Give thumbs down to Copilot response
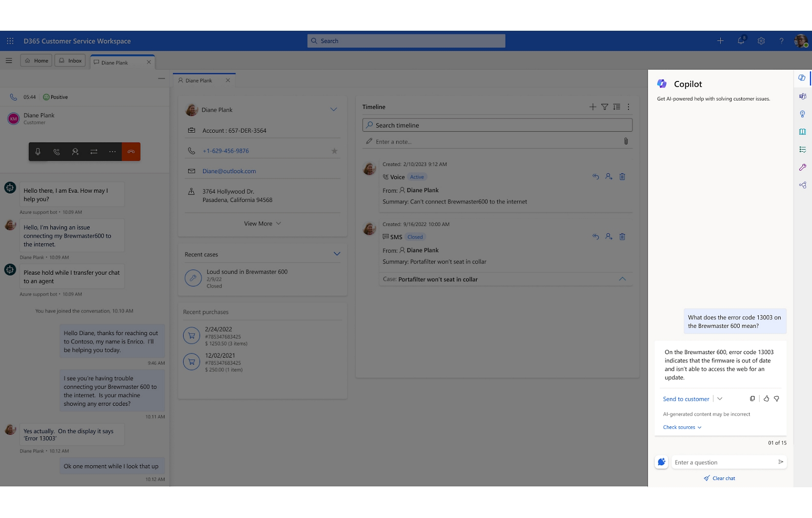The width and height of the screenshot is (812, 518). 776,398
